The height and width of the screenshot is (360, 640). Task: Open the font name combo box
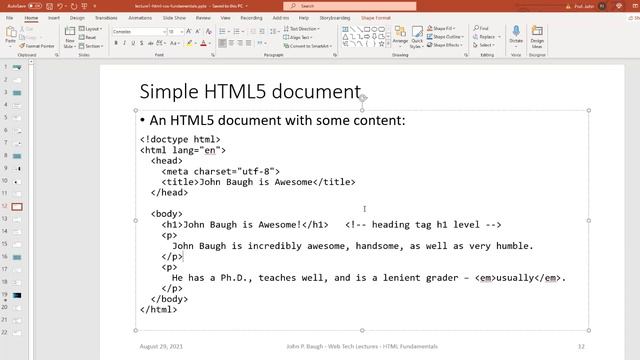(139, 31)
